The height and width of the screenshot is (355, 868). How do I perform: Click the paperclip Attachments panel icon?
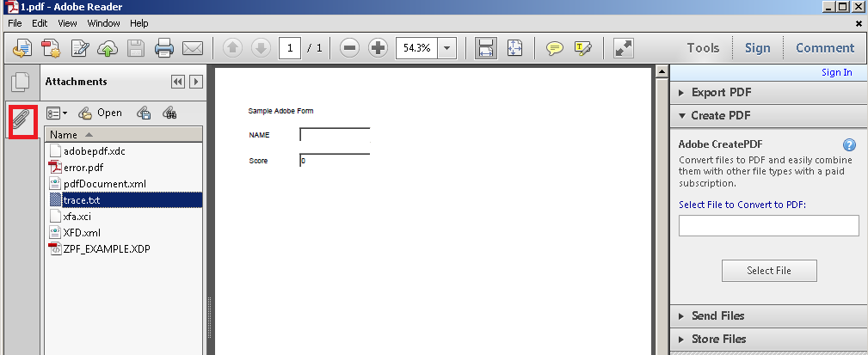(x=22, y=121)
